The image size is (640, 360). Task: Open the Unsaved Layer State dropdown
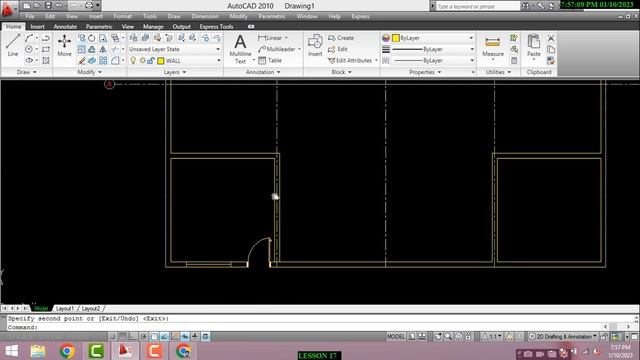point(174,49)
